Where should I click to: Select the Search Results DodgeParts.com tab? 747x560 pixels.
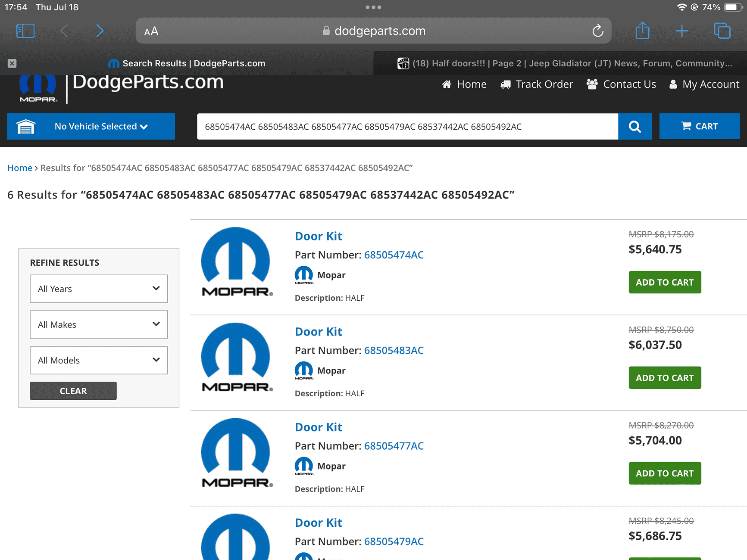tap(187, 63)
